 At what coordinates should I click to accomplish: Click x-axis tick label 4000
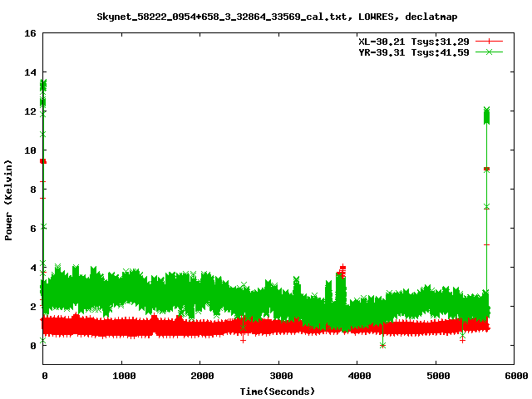359,376
